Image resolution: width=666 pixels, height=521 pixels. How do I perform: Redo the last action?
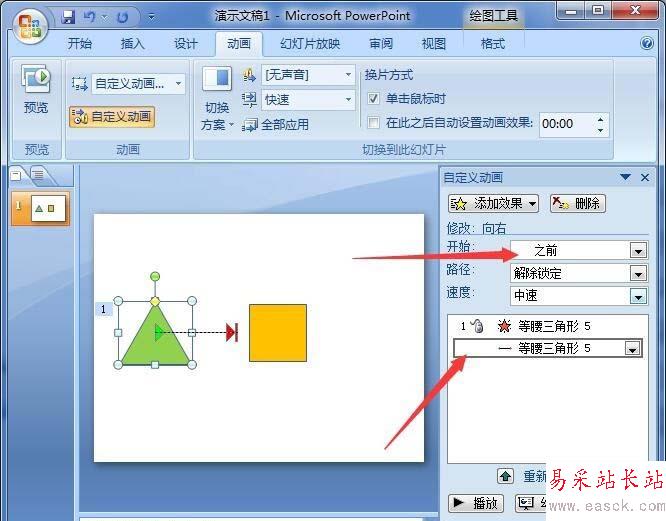click(122, 17)
